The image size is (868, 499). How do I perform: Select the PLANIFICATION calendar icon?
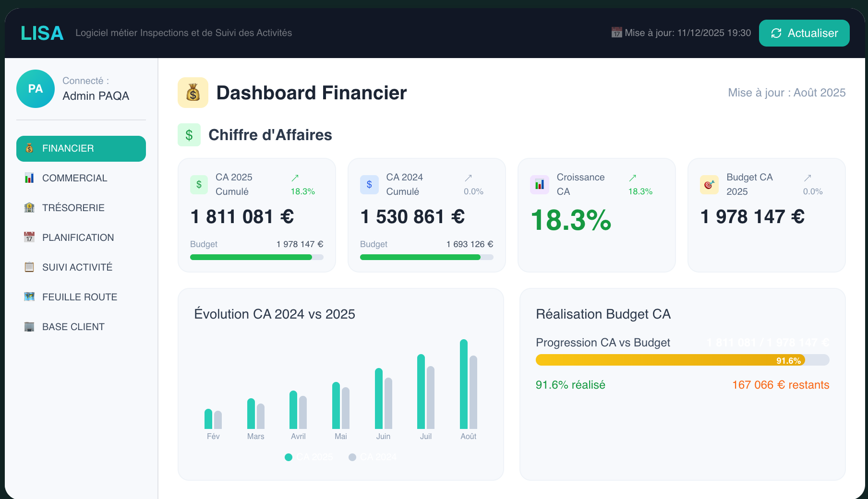click(x=29, y=237)
